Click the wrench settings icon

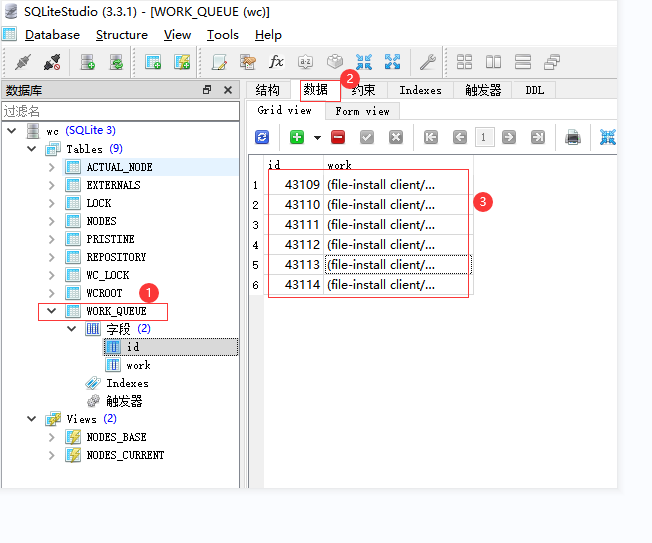(x=427, y=62)
